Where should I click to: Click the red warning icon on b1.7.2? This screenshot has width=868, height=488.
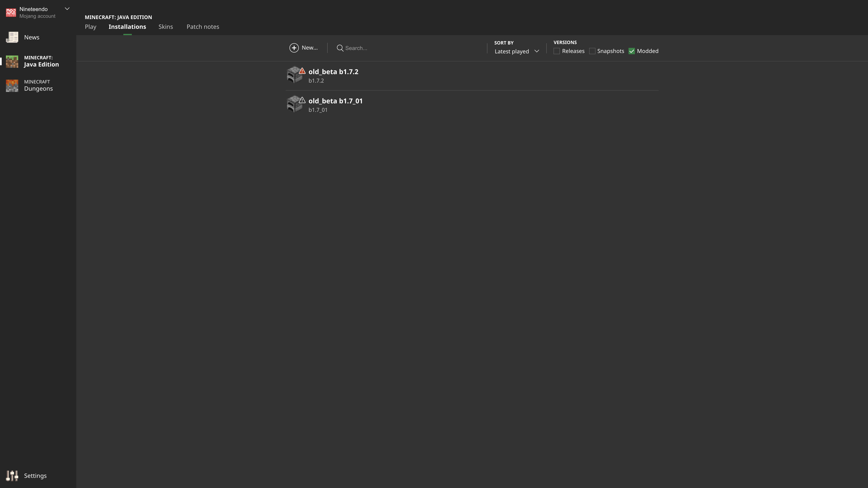coord(302,71)
